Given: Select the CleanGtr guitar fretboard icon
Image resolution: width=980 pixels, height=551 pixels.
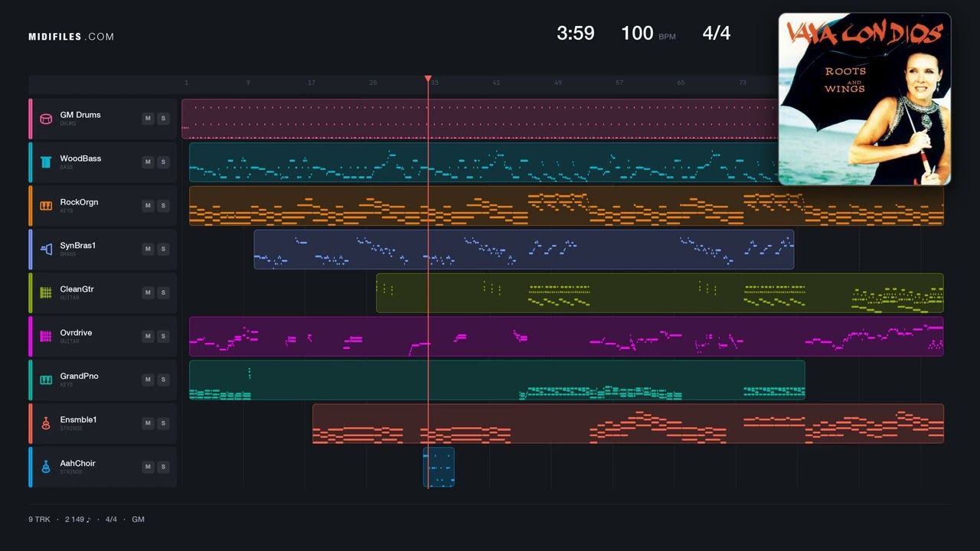Looking at the screenshot, I should coord(46,293).
